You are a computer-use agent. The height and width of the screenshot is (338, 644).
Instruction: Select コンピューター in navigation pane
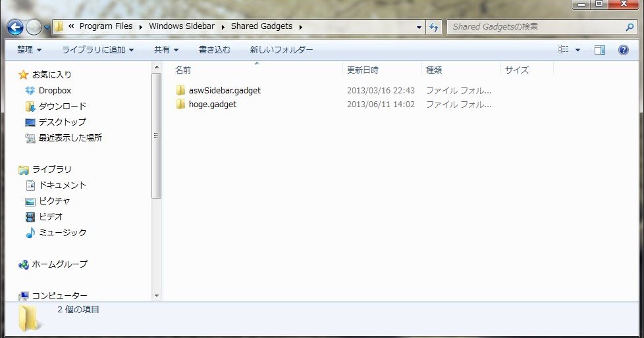[x=59, y=296]
